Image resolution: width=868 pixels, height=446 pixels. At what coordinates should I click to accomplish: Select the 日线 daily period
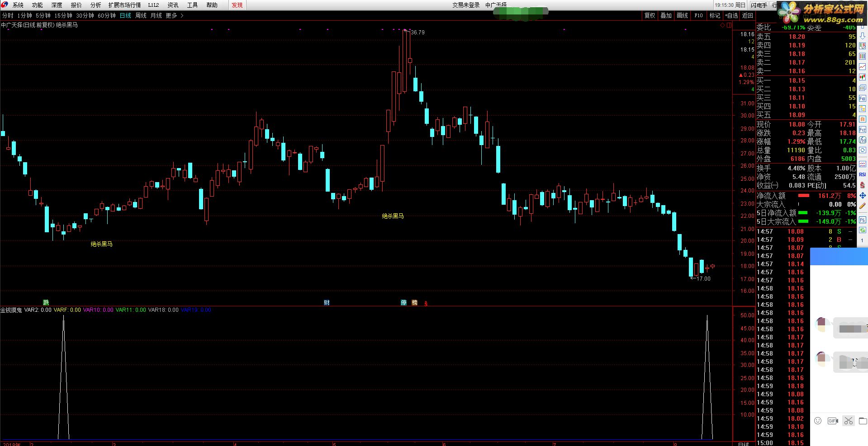pyautogui.click(x=125, y=15)
